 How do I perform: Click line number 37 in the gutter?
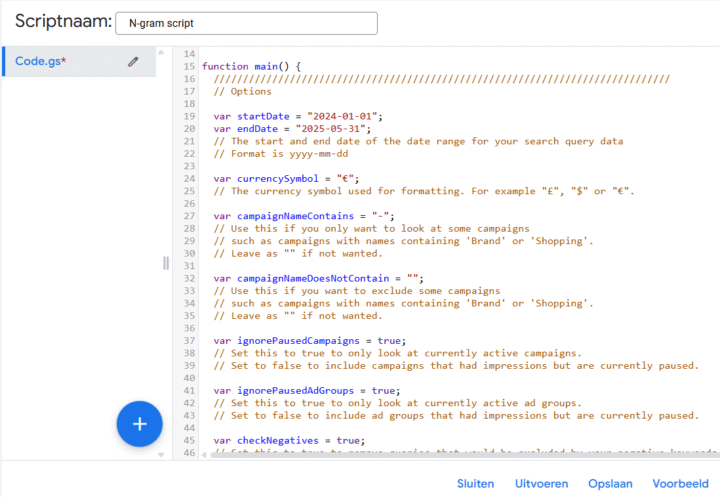(189, 341)
